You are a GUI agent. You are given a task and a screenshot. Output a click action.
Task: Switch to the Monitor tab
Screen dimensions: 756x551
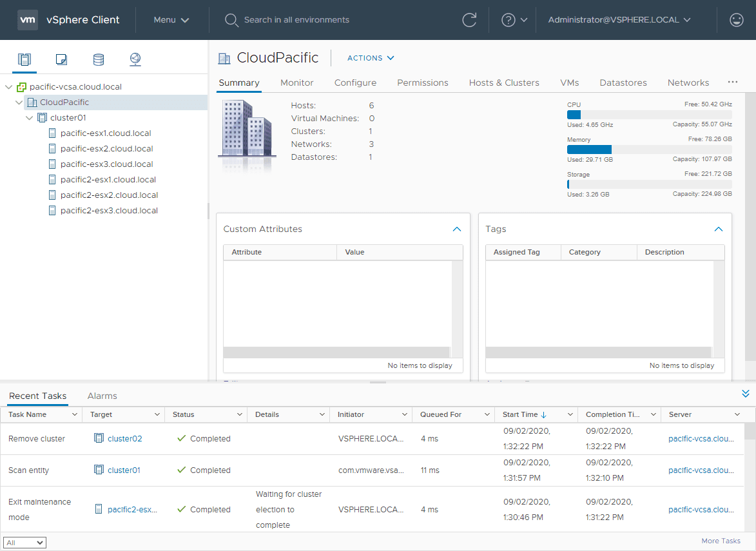pos(296,82)
